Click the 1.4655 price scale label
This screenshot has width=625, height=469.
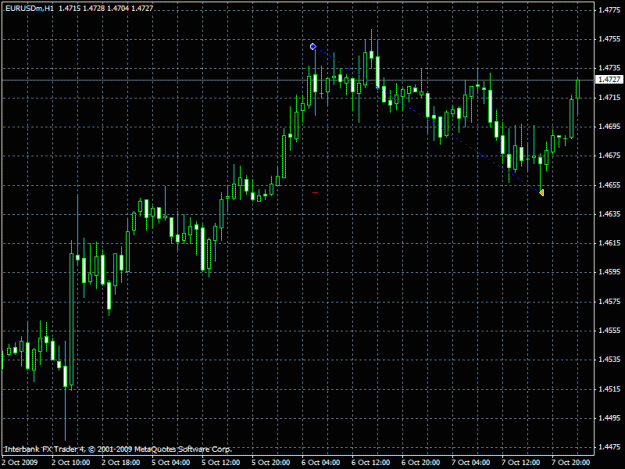[609, 185]
